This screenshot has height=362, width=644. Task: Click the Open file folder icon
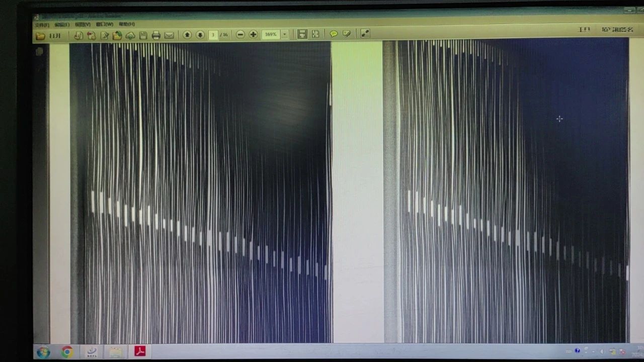(41, 36)
